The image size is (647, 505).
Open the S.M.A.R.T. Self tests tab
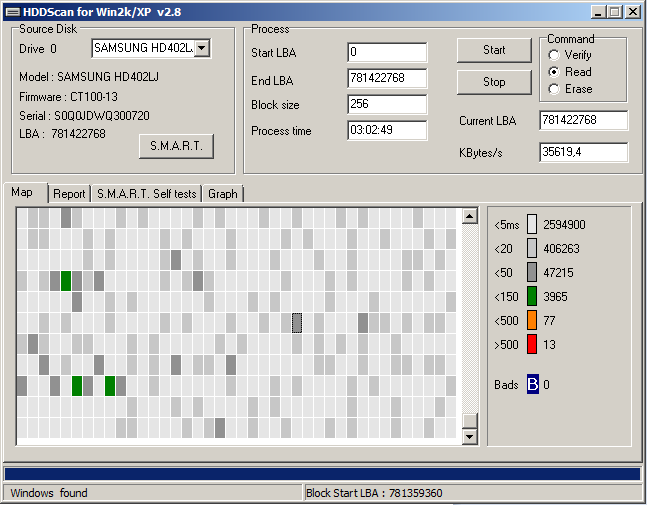click(x=146, y=194)
